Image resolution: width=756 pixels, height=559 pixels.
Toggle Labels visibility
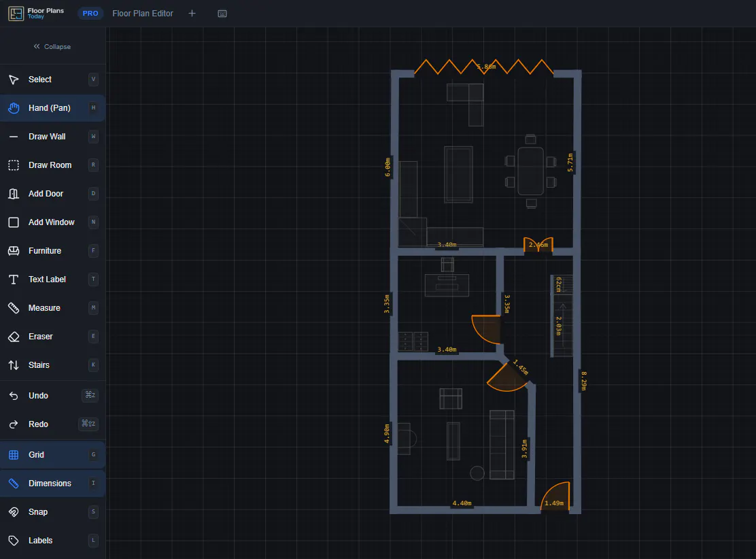click(52, 541)
